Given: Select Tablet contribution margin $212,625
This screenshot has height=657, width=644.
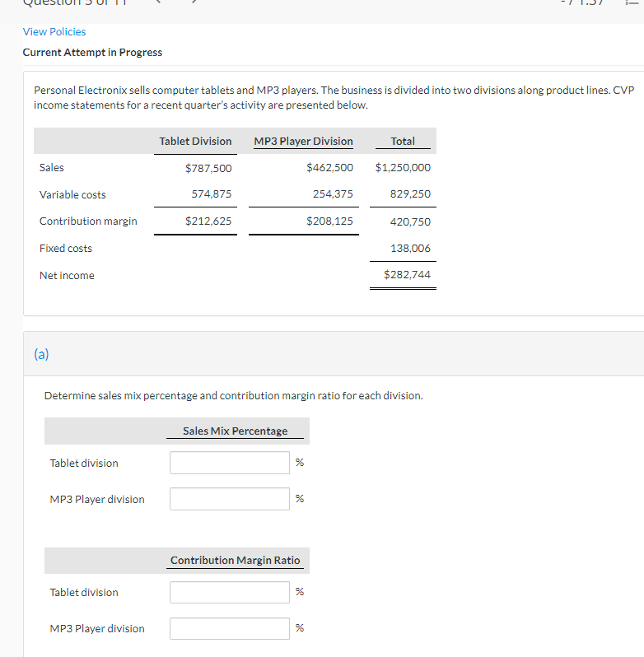Looking at the screenshot, I should (x=208, y=221).
